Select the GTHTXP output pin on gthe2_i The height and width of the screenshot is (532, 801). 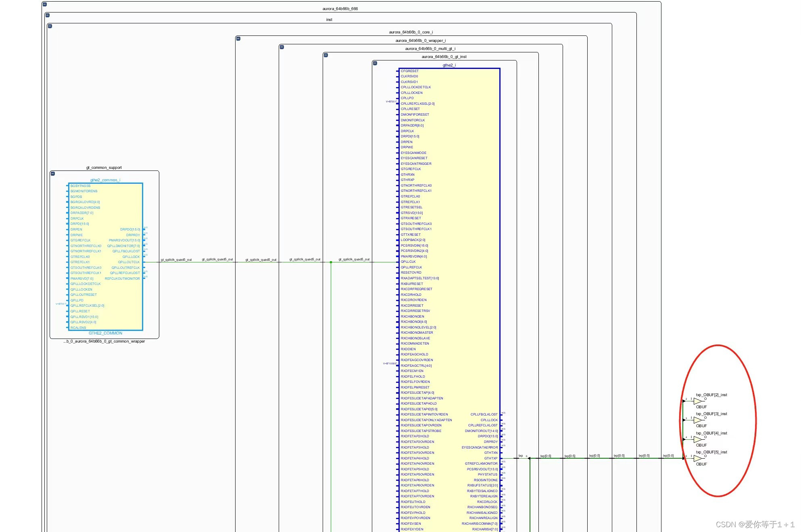491,458
